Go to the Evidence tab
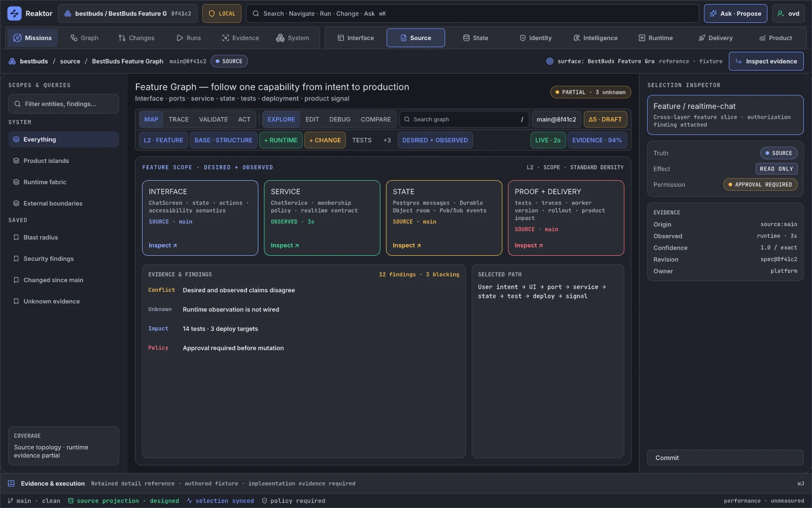The width and height of the screenshot is (812, 508). (240, 38)
